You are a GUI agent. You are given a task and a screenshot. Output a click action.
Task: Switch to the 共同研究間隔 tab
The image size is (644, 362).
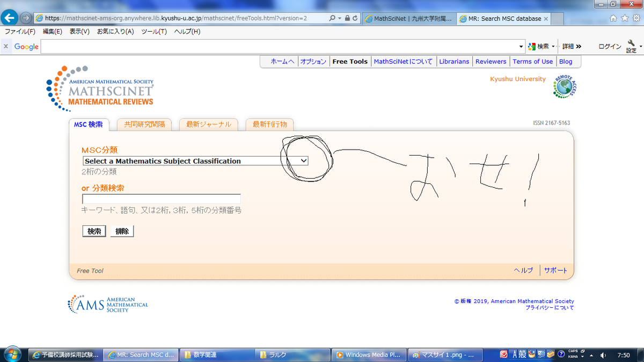[x=144, y=124]
